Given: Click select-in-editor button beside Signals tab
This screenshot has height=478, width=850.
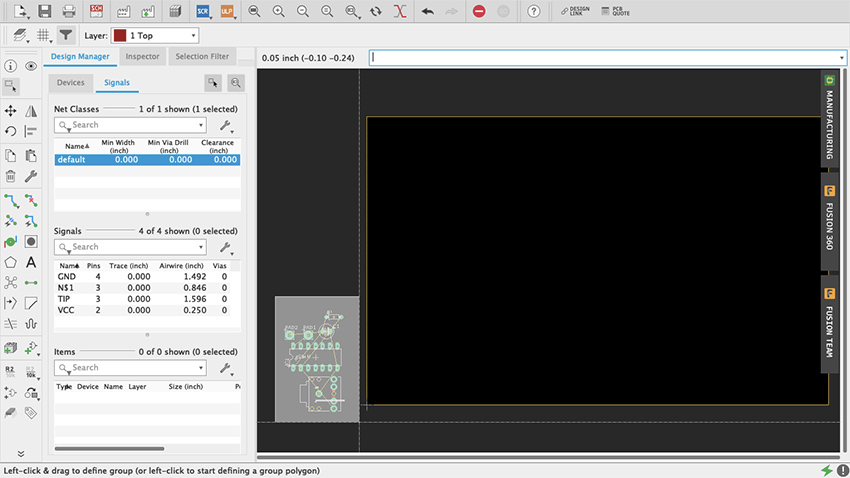Looking at the screenshot, I should [x=213, y=83].
